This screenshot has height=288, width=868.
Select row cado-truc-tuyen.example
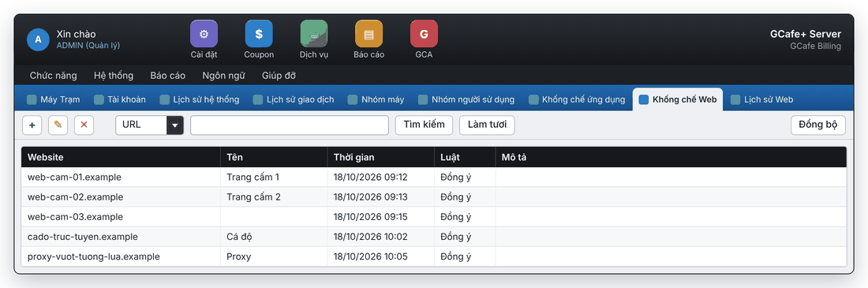coord(434,237)
